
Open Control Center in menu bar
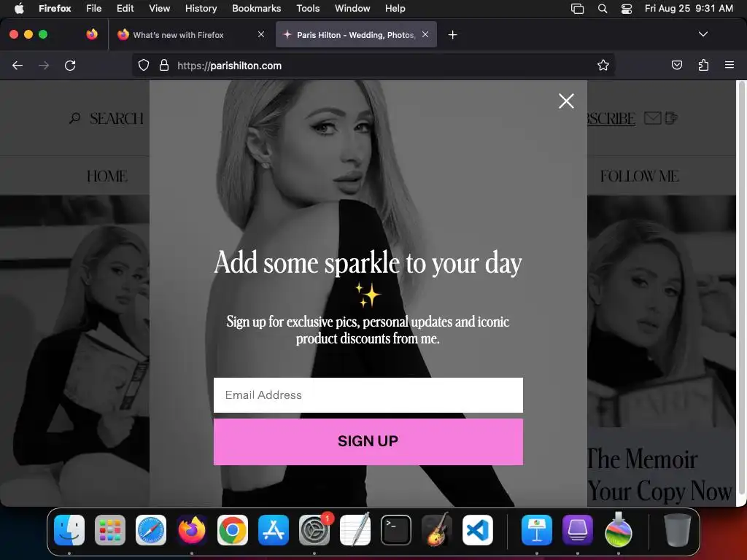coord(627,9)
